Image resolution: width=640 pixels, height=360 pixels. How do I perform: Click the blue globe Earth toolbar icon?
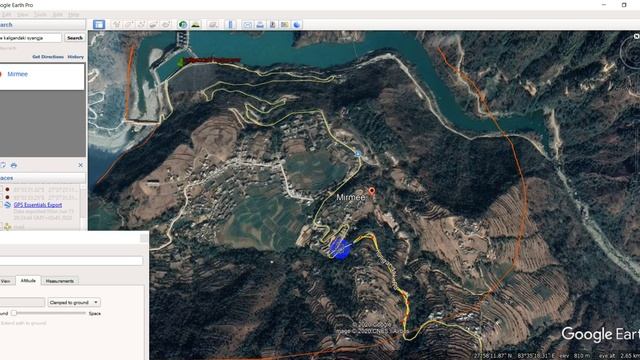[x=297, y=25]
